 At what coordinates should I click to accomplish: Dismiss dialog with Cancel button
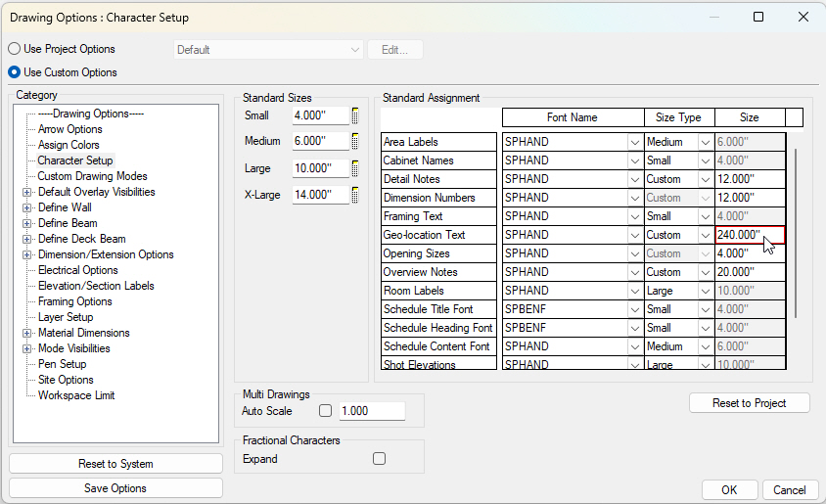click(x=789, y=489)
